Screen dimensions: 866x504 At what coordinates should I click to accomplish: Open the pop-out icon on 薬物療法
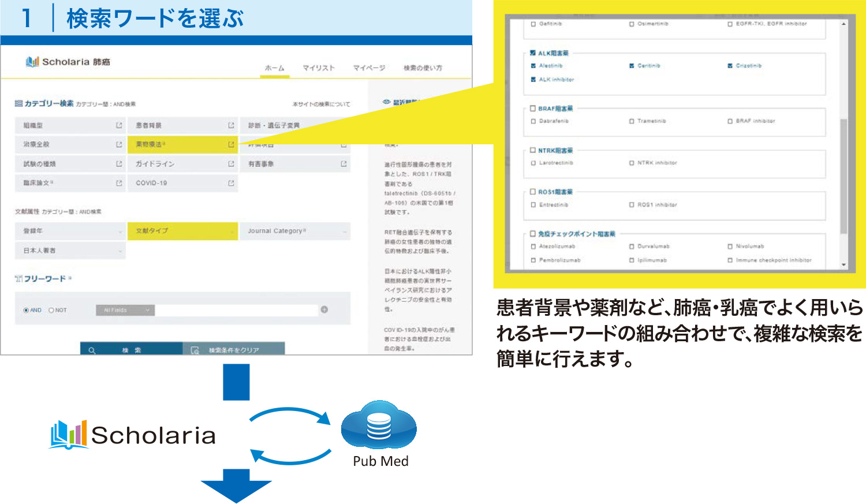(x=231, y=144)
